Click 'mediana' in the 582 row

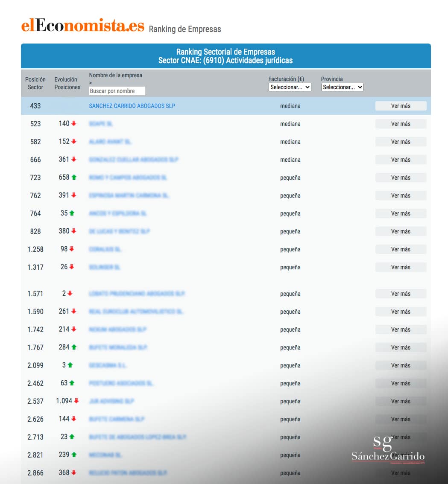click(x=290, y=142)
